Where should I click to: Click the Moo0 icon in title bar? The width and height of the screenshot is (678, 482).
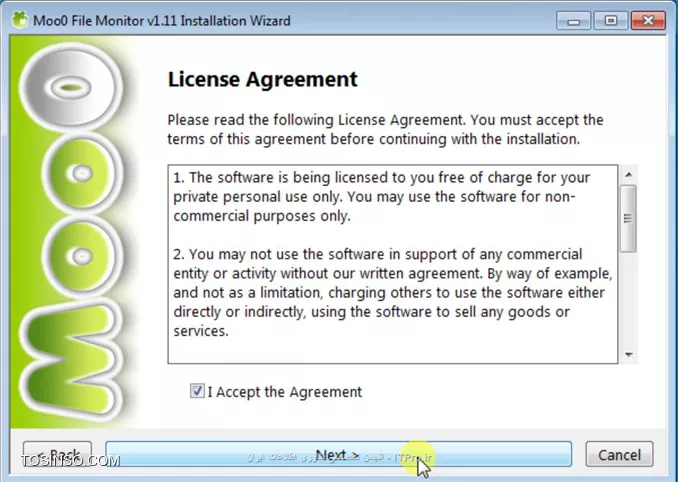tap(19, 20)
